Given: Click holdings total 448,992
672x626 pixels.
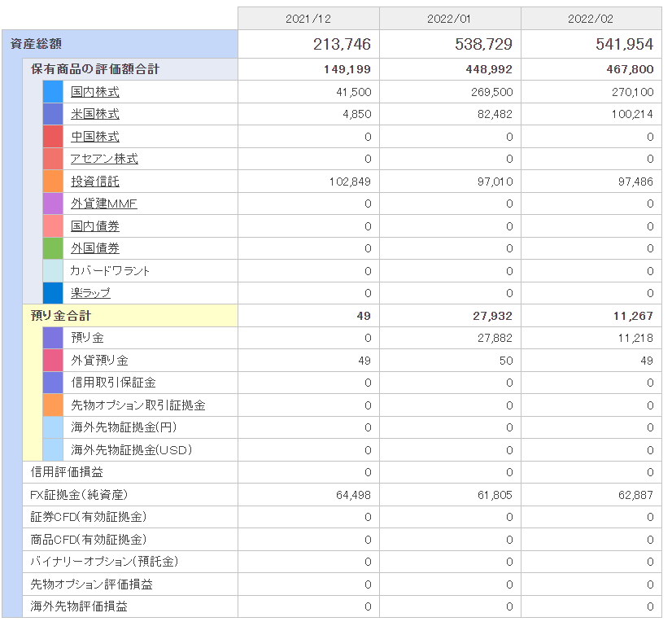Looking at the screenshot, I should click(x=489, y=69).
